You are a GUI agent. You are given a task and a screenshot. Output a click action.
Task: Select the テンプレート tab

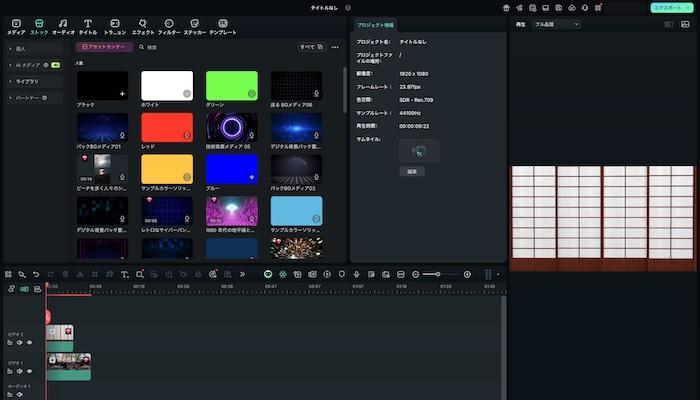[222, 25]
